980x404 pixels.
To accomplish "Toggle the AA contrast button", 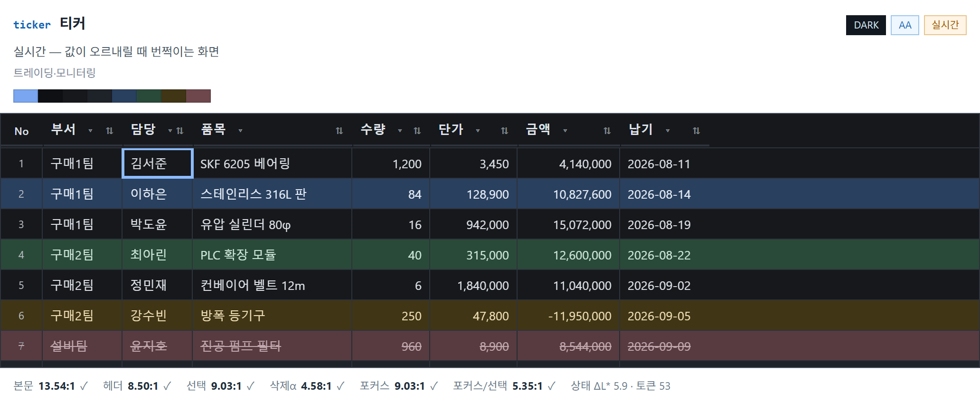I will point(905,25).
